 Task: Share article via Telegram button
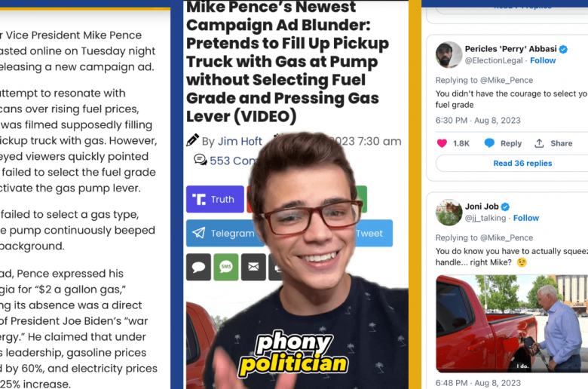point(224,234)
